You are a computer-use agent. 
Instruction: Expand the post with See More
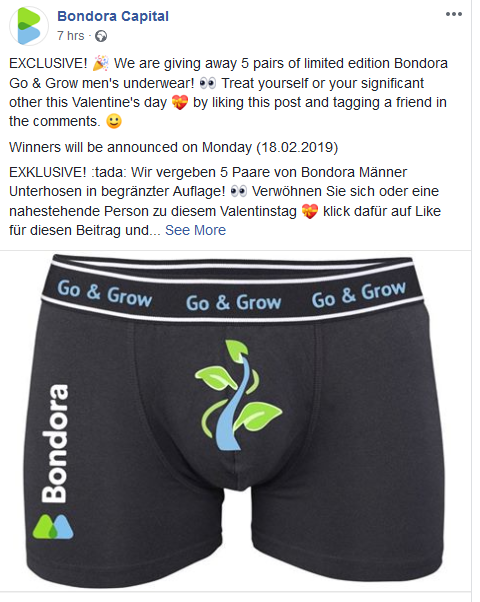click(195, 230)
